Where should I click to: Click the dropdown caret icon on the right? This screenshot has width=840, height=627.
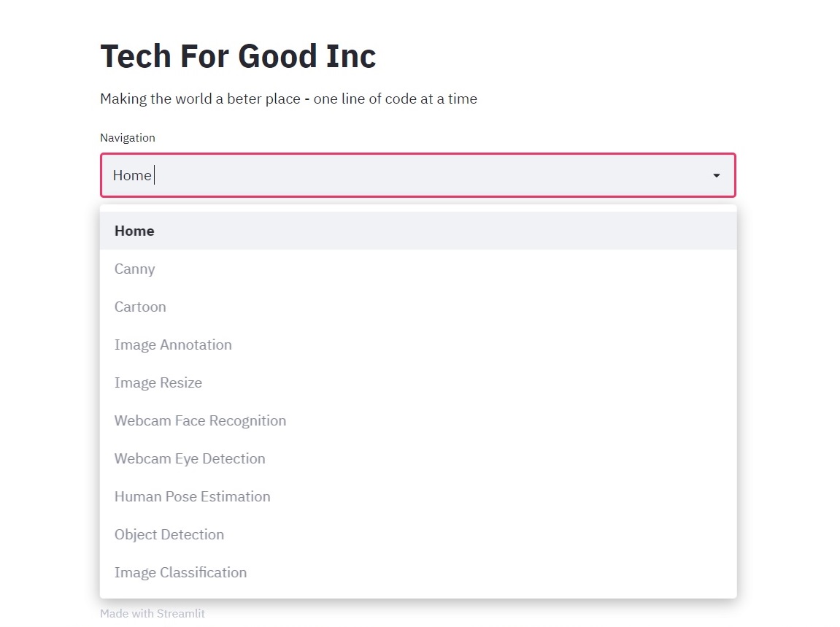tap(715, 175)
